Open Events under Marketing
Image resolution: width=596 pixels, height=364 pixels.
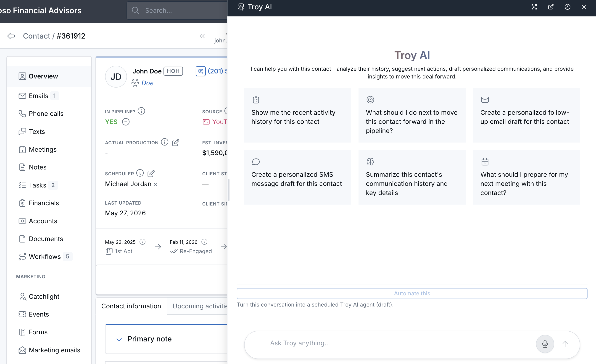(x=49, y=314)
